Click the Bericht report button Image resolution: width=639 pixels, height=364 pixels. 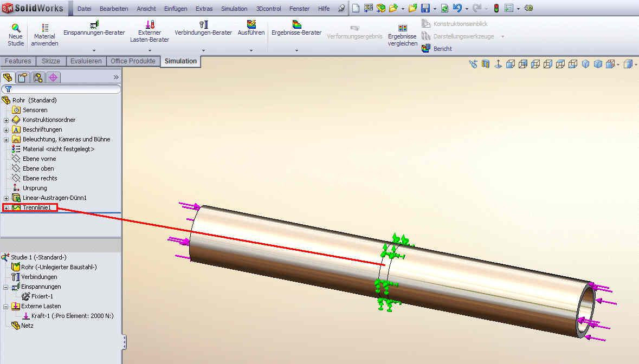click(437, 48)
